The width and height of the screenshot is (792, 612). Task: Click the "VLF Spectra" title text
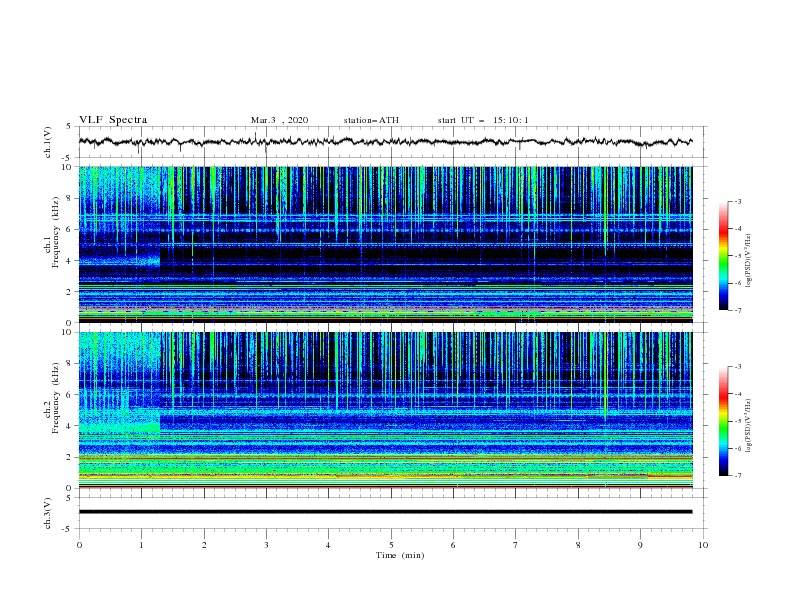[113, 120]
